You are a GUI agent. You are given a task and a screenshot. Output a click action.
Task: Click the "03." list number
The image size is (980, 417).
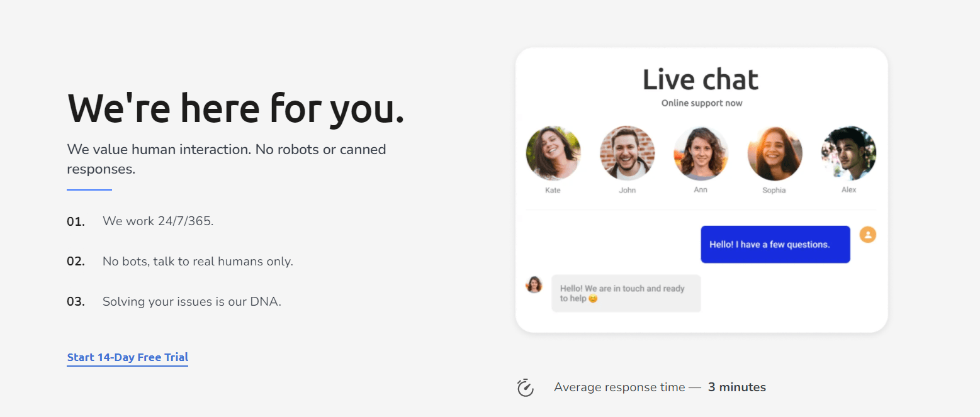[76, 301]
